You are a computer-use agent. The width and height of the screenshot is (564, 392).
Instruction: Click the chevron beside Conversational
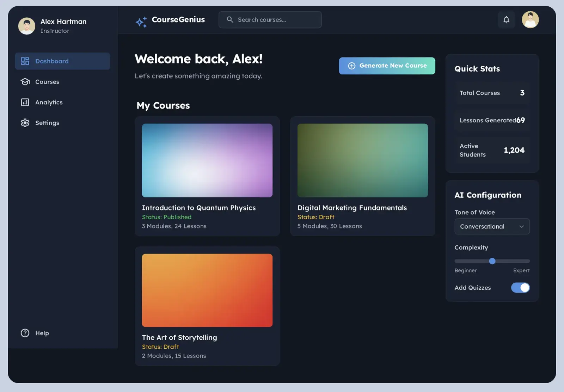pyautogui.click(x=521, y=227)
